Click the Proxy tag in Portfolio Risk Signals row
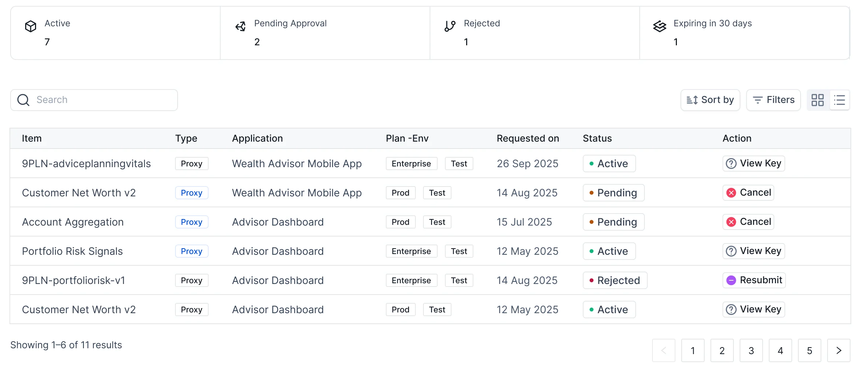This screenshot has height=365, width=868. click(x=191, y=251)
